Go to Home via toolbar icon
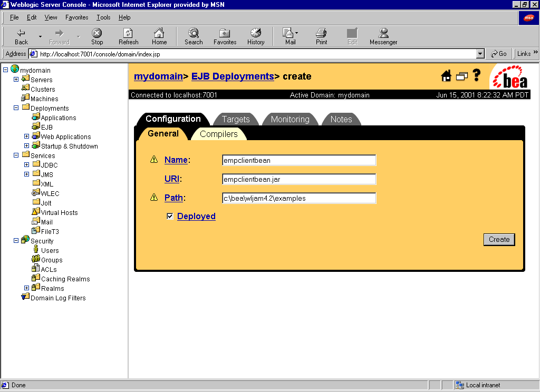 (159, 36)
